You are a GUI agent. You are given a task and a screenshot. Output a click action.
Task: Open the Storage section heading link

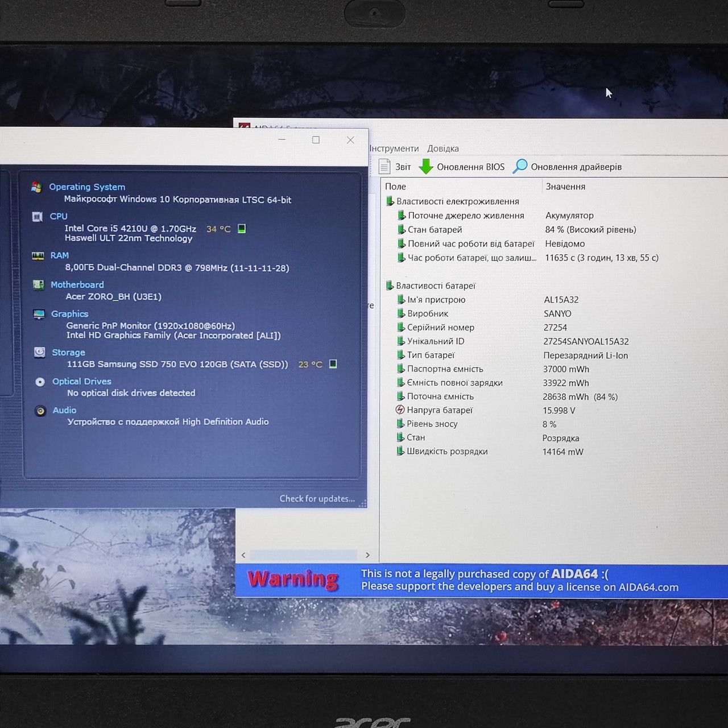coord(68,353)
